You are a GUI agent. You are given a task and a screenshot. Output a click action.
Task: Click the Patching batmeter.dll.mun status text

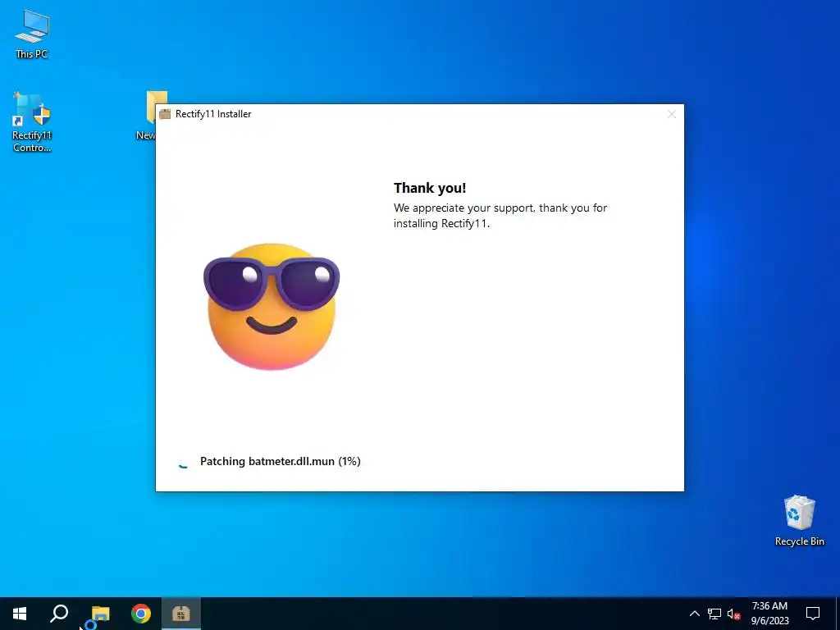click(281, 461)
